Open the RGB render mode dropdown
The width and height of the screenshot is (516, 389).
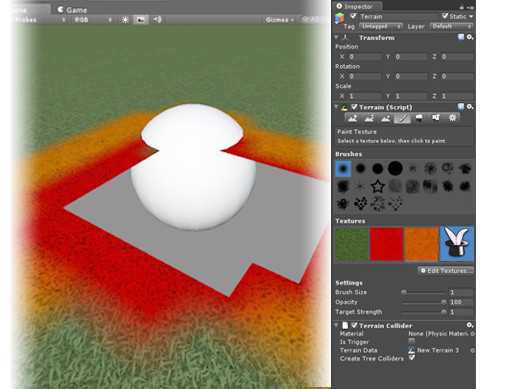(x=93, y=20)
